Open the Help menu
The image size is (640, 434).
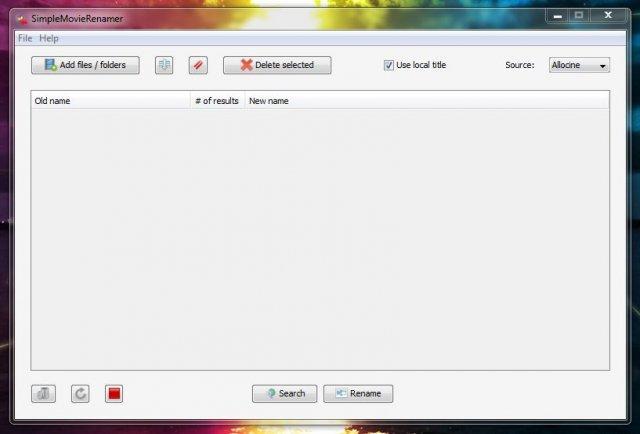click(49, 38)
